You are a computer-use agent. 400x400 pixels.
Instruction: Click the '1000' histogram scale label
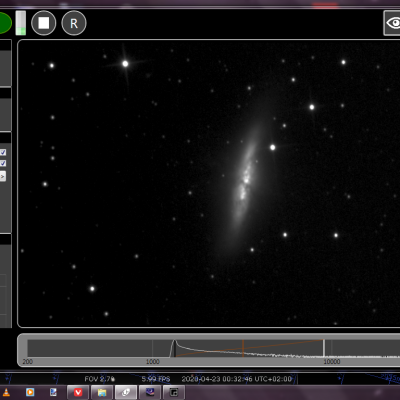pyautogui.click(x=153, y=361)
